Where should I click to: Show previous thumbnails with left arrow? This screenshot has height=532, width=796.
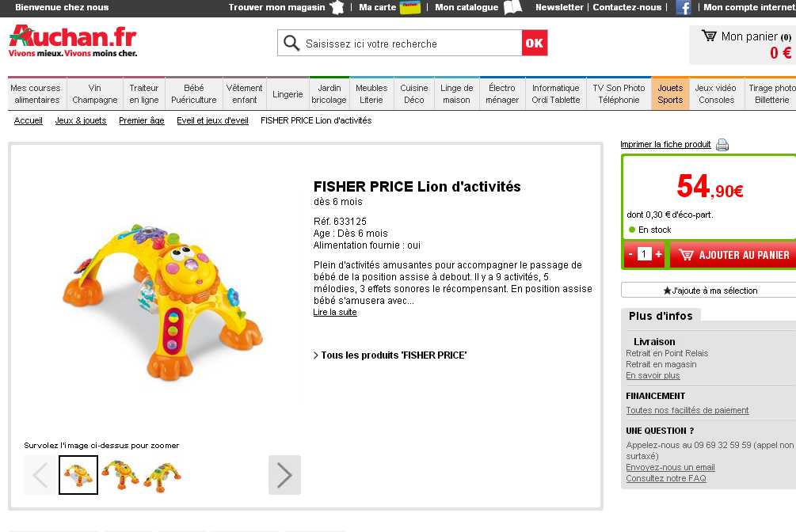coord(40,475)
